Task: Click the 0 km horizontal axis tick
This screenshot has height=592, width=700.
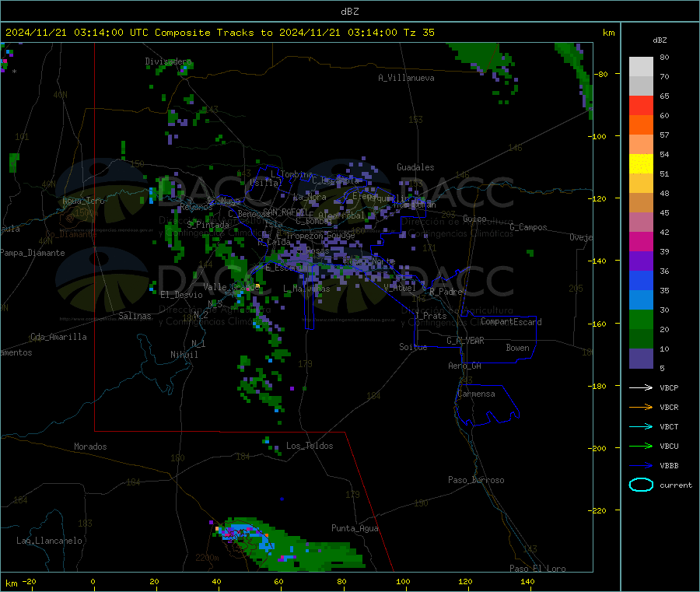Action: [93, 581]
